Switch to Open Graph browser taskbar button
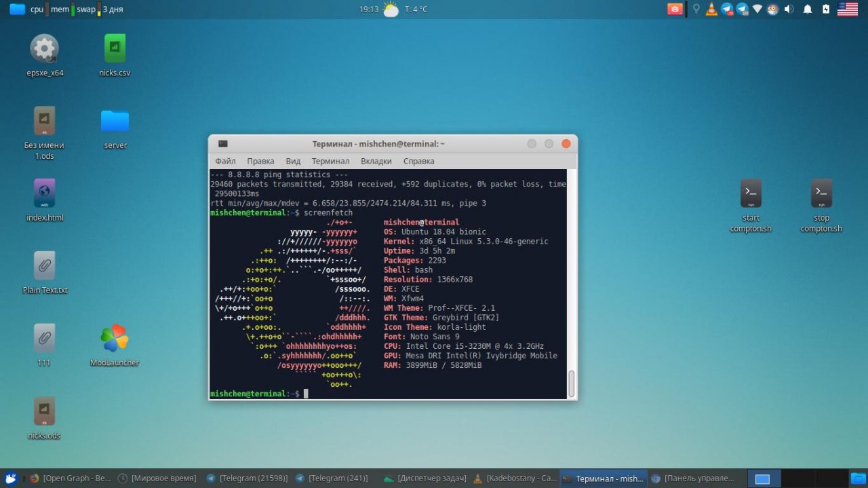The image size is (868, 488). click(70, 478)
